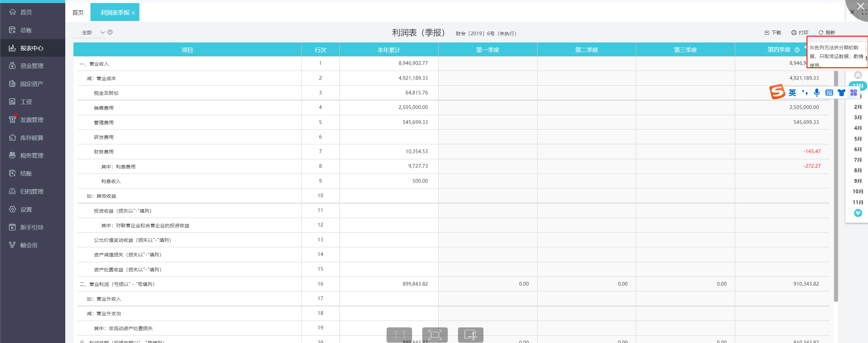Viewport: 868px width, 343px height.
Task: Select 9月 in the month list
Action: (858, 181)
